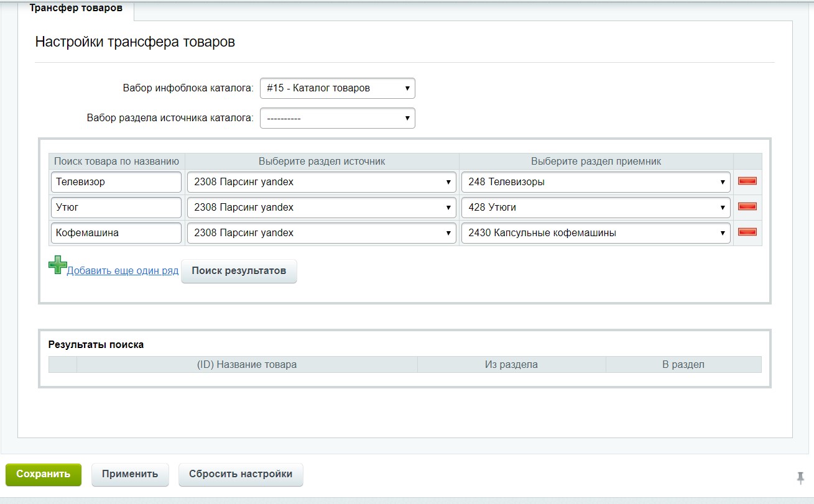Remove the Телевизор row with red minus
Screen dimensions: 814x504
pyautogui.click(x=747, y=181)
